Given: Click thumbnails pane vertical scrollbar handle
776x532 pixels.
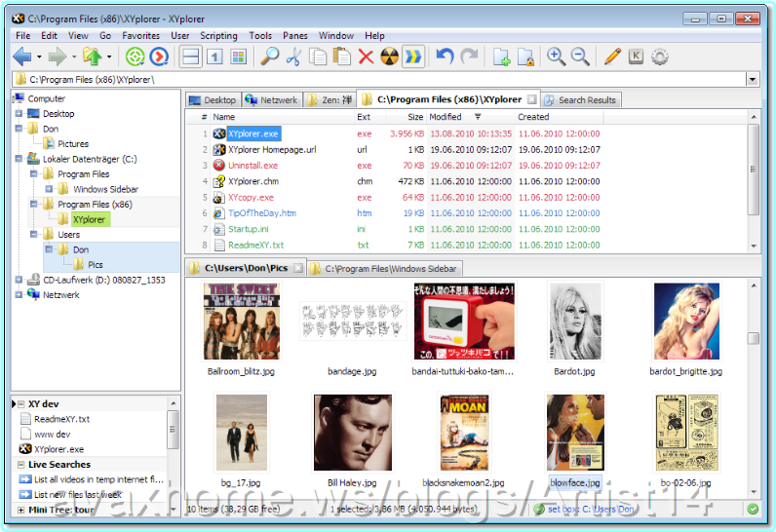Looking at the screenshot, I should 754,338.
